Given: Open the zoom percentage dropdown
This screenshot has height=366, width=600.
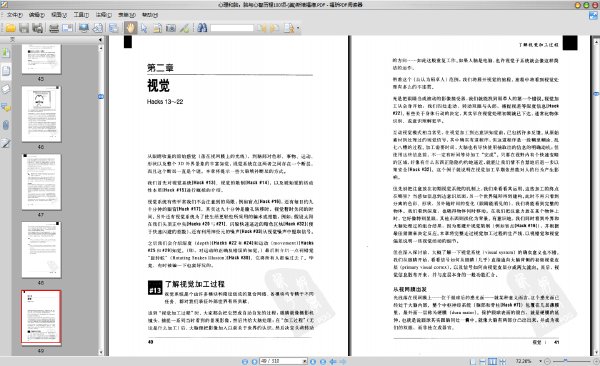Looking at the screenshot, I should 540,361.
